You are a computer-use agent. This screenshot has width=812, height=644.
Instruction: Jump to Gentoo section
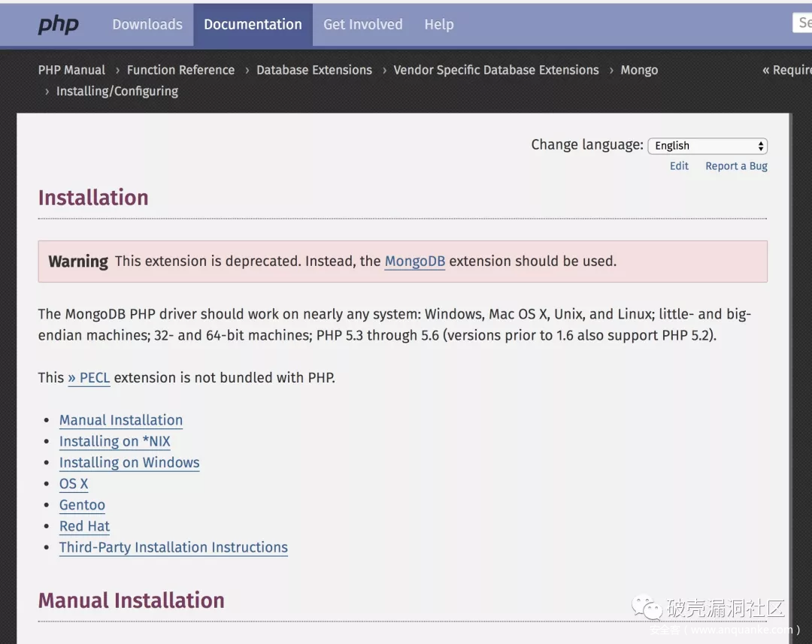coord(82,505)
